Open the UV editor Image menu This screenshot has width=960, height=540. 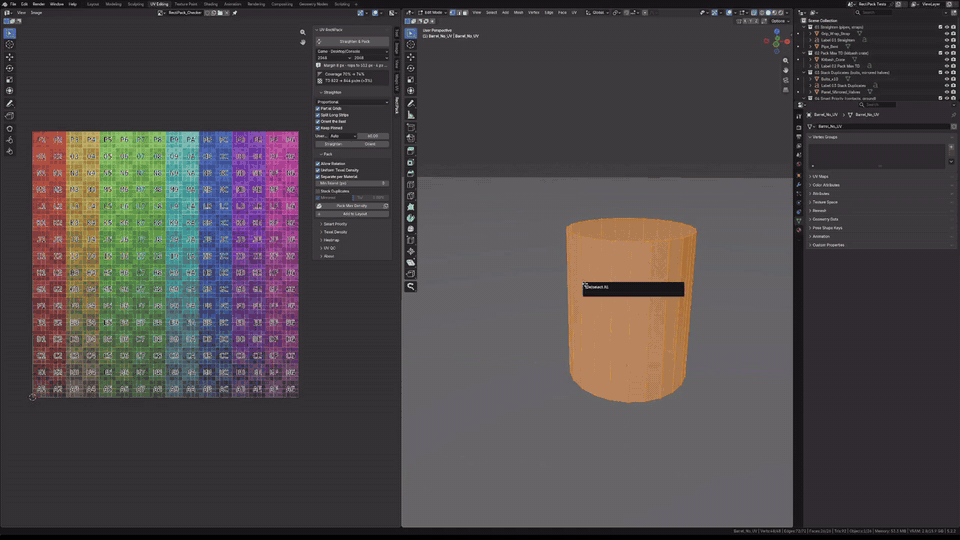click(x=36, y=12)
